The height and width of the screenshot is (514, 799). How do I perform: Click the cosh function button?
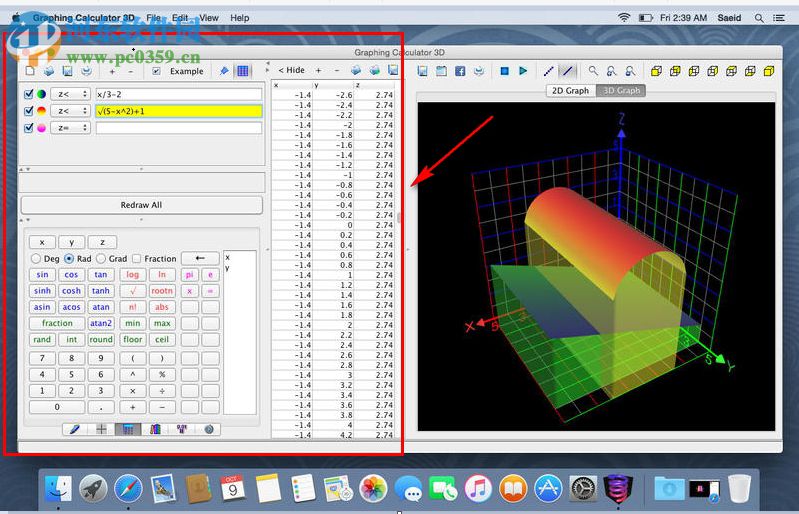[x=71, y=291]
